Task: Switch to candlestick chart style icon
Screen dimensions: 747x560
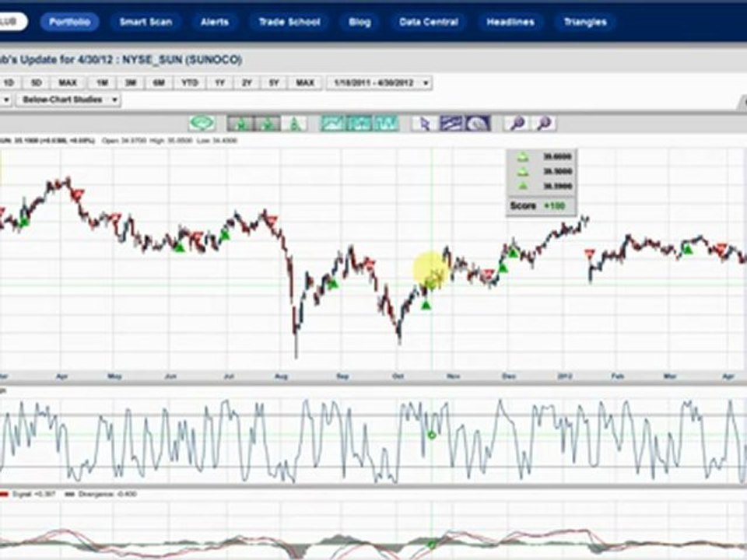Action: click(359, 124)
